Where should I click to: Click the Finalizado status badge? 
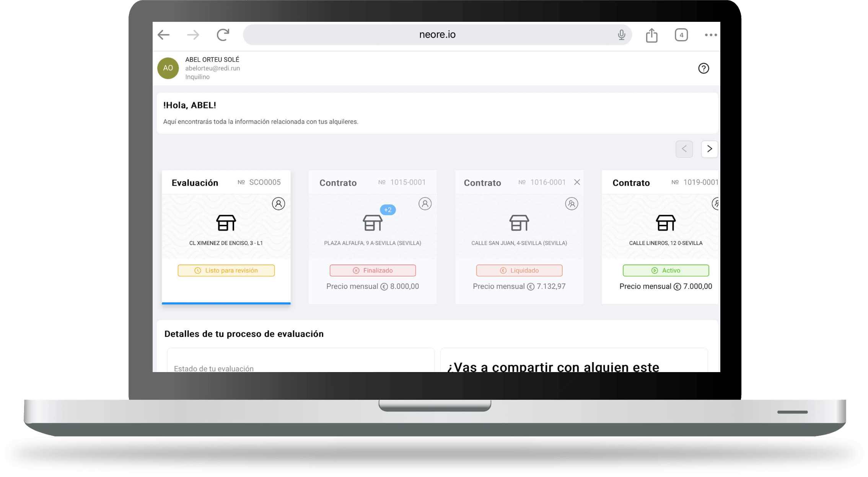point(372,270)
